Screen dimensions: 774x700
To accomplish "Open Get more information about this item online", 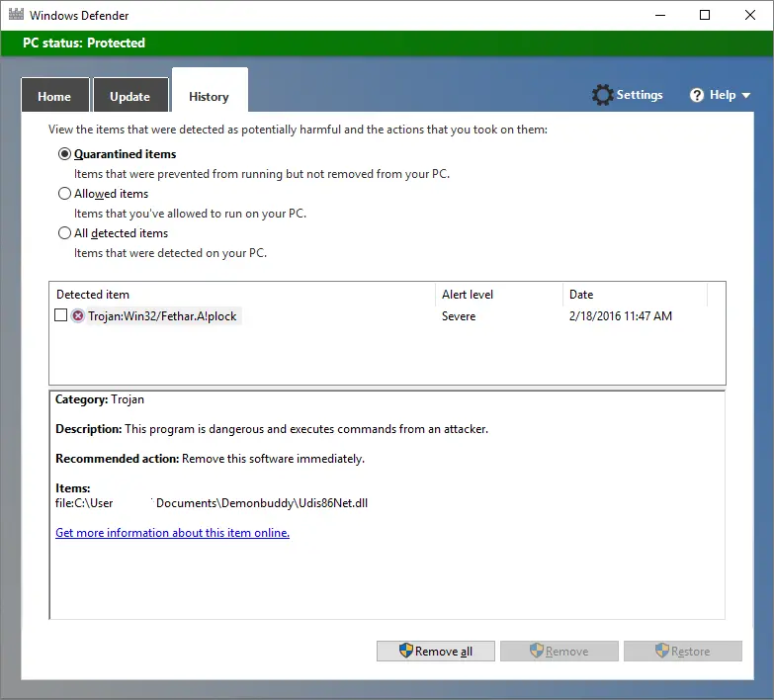I will 172,533.
